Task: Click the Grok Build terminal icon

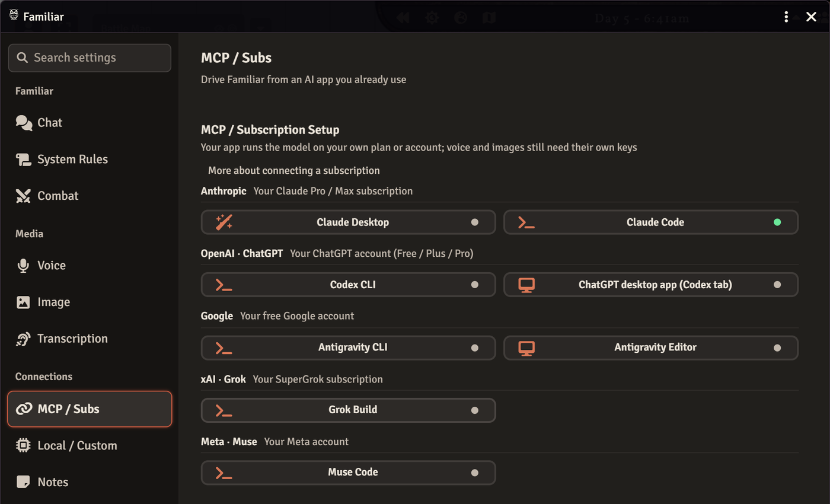Action: [224, 410]
